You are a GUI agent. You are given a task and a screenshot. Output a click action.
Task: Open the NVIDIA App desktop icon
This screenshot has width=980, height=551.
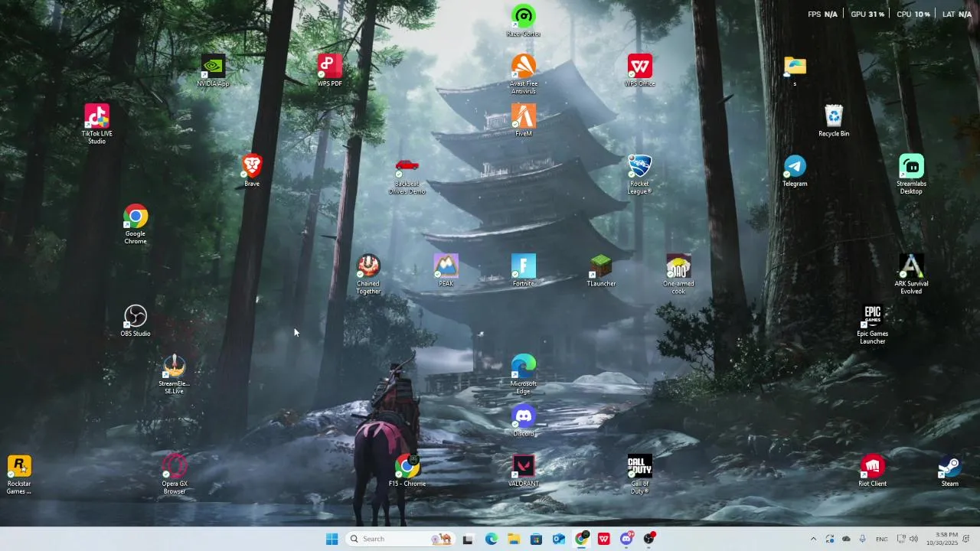point(213,70)
